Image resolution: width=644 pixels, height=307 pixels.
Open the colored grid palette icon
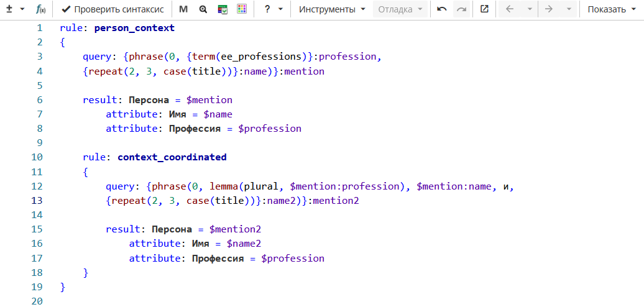click(242, 9)
